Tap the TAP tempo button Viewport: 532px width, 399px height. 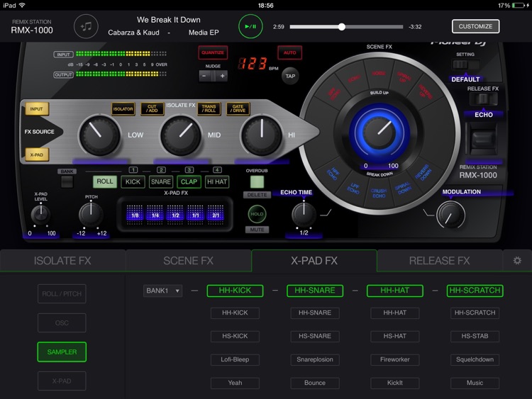click(290, 77)
